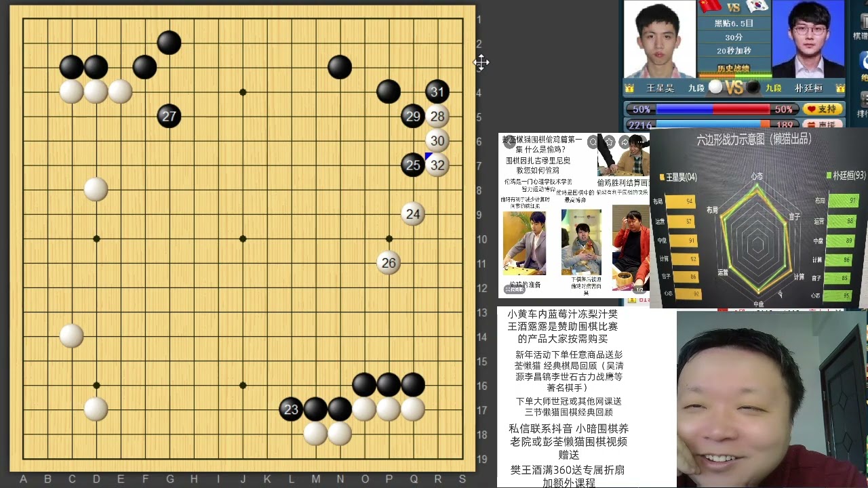The height and width of the screenshot is (488, 868).
Task: Click the 黑贴6.5目 komi text
Action: [x=734, y=23]
